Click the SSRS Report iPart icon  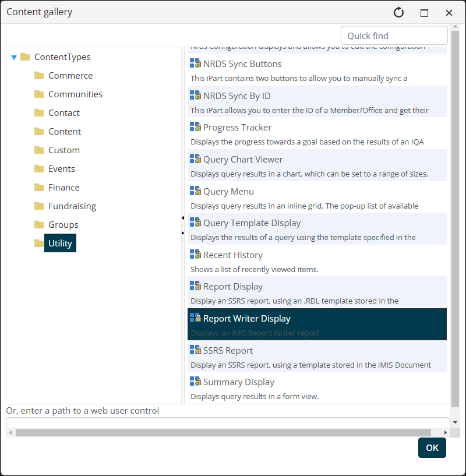[194, 350]
